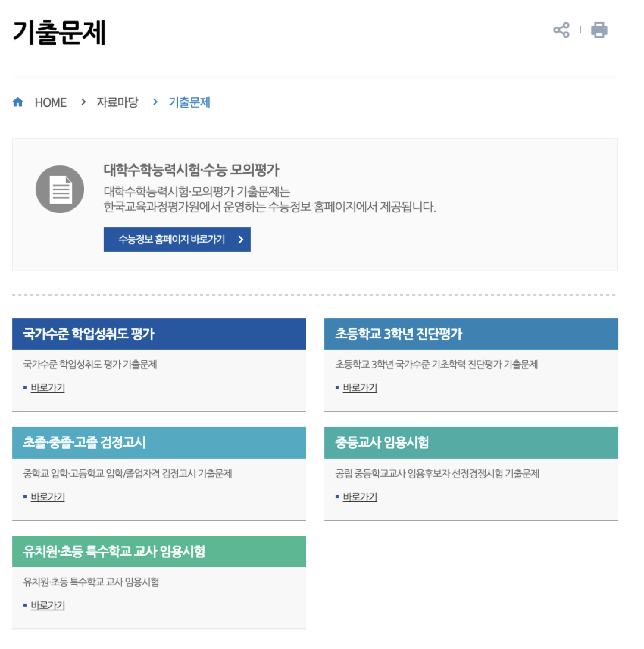644x649 pixels.
Task: Open 바로가기 under 초졸·중졸·고졸 검정고시
Action: point(48,497)
